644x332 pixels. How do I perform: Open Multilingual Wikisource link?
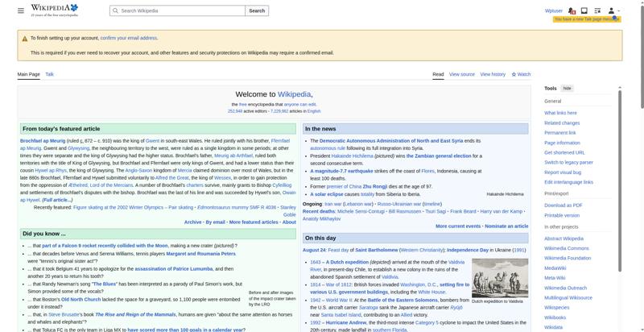568,298
